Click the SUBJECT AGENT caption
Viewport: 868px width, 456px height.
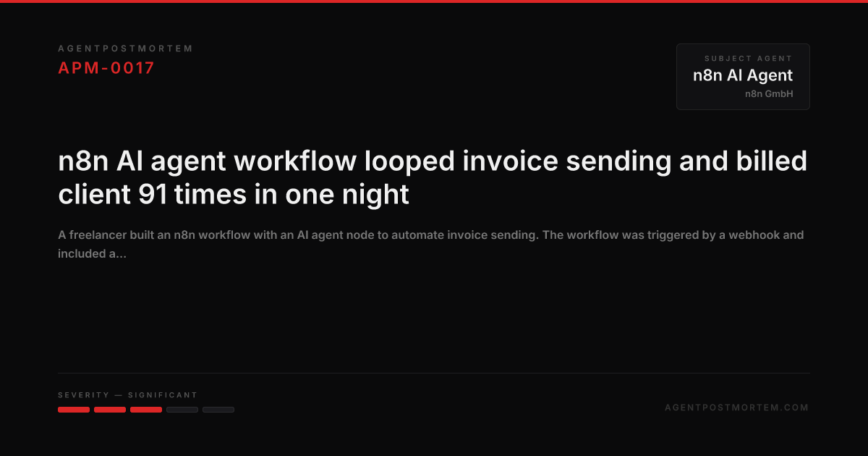[x=748, y=59]
